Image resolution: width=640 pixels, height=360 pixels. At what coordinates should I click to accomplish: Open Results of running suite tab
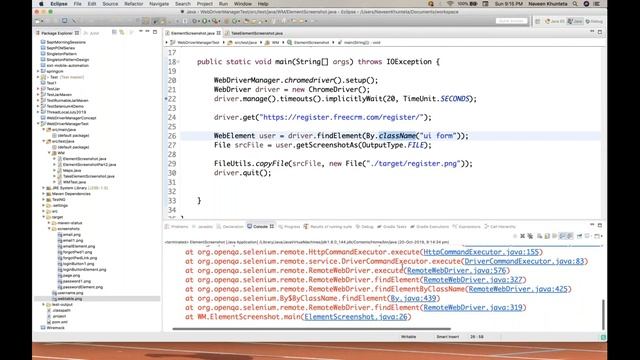pyautogui.click(x=328, y=227)
